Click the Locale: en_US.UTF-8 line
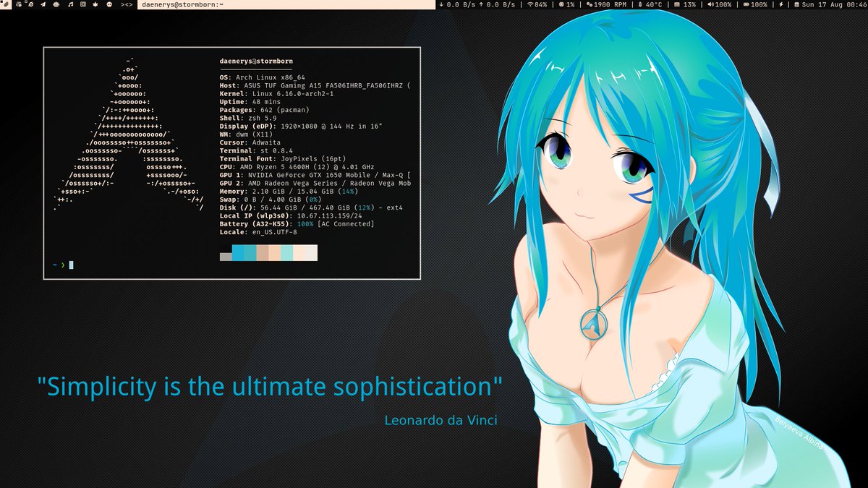Image resolution: width=868 pixels, height=488 pixels. click(258, 232)
